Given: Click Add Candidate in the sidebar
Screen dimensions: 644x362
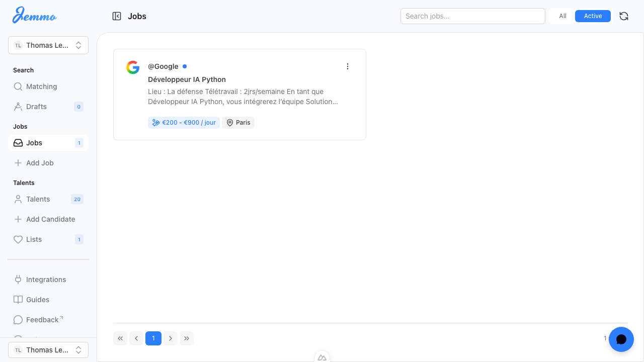Looking at the screenshot, I should click(50, 219).
